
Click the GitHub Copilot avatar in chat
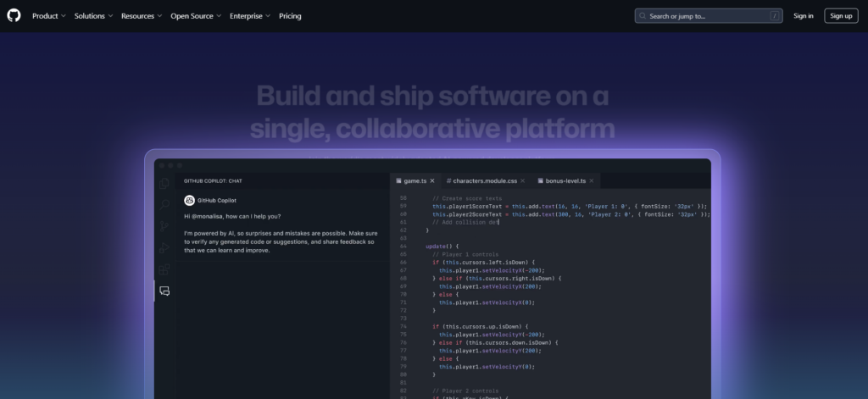pos(189,201)
